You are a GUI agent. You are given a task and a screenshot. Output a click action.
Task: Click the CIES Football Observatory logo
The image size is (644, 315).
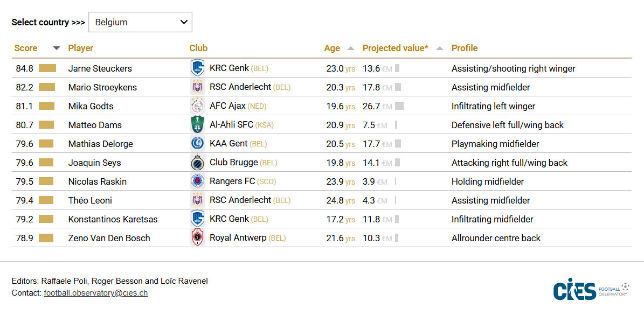tap(591, 291)
